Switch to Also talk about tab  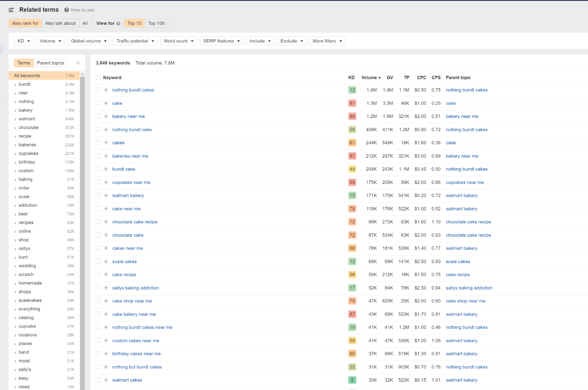coord(60,24)
